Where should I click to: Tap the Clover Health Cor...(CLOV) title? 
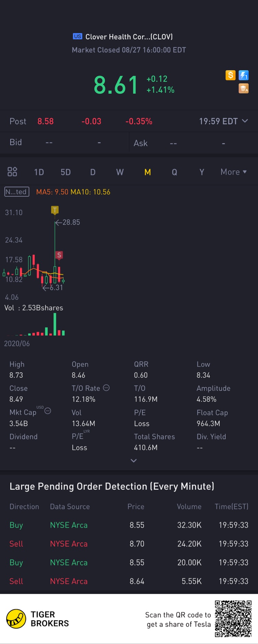click(129, 37)
